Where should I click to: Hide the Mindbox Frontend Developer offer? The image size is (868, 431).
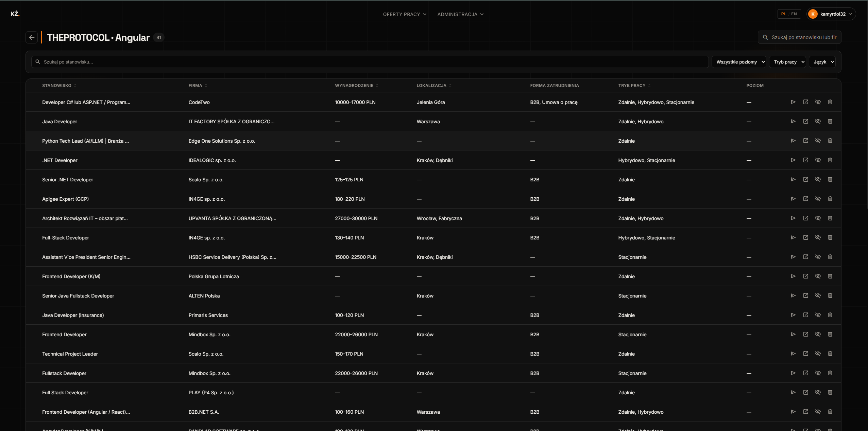[818, 334]
